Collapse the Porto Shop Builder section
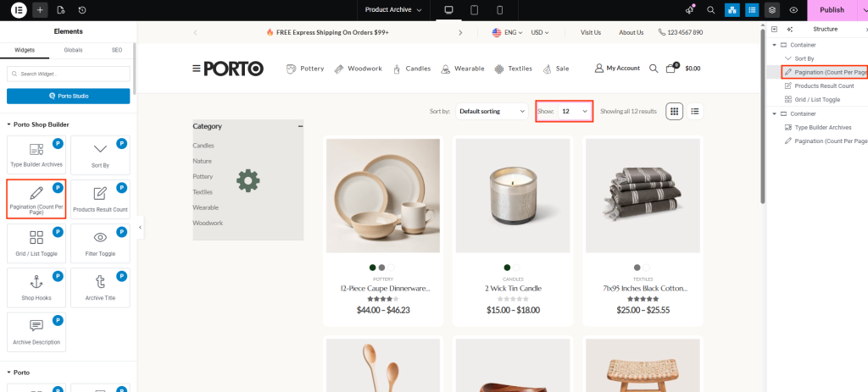The height and width of the screenshot is (392, 868). [x=9, y=124]
